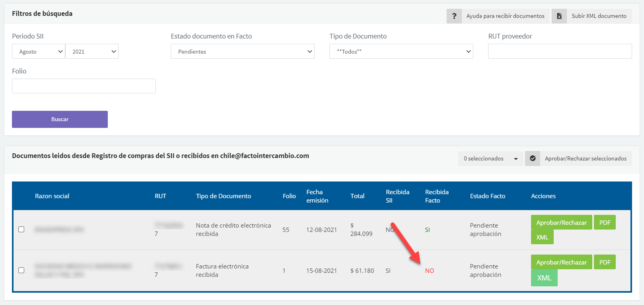The width and height of the screenshot is (644, 305).
Task: Select the Factura electrónica row checkbox
Action: click(21, 270)
